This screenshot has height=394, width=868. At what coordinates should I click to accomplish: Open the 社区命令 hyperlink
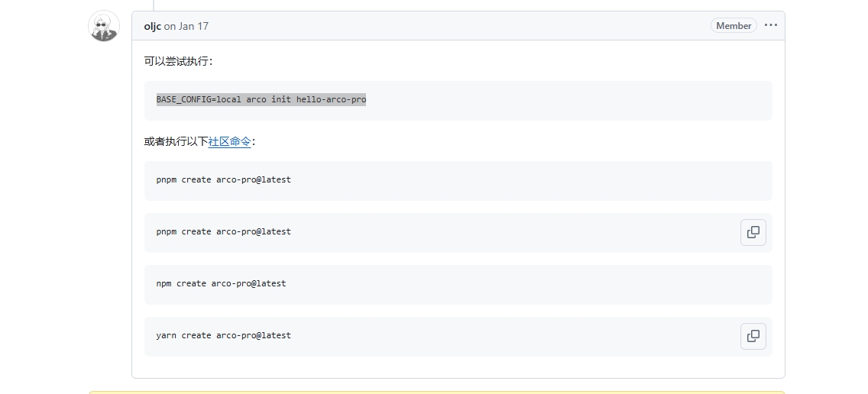click(229, 141)
